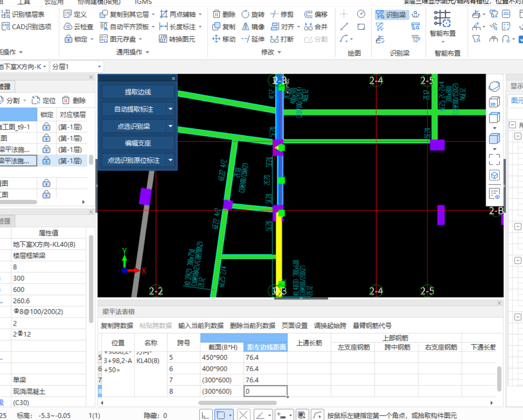Open the 分层1 layer dropdown
Image resolution: width=523 pixels, height=420 pixels.
pos(77,67)
